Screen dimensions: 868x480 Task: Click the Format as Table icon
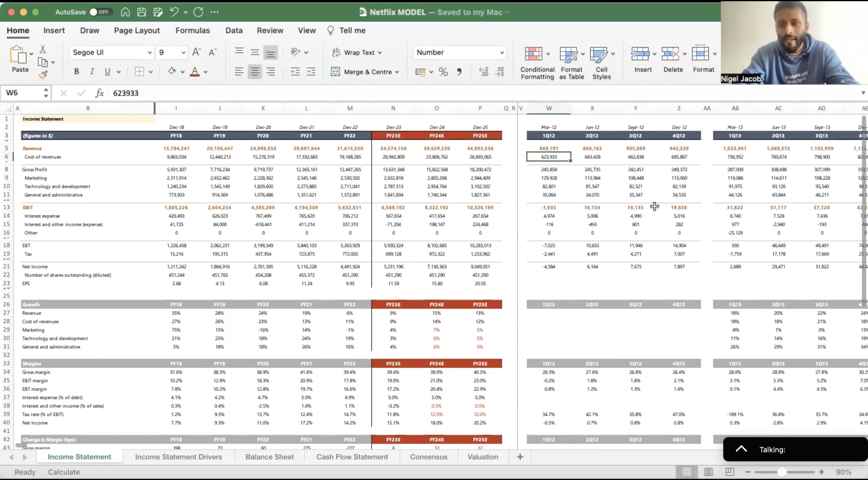click(x=569, y=55)
